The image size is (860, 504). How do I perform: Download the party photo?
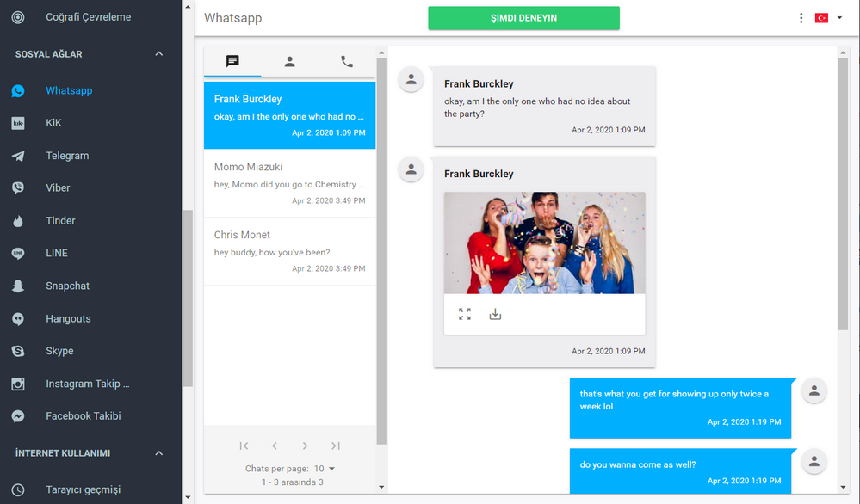[495, 314]
